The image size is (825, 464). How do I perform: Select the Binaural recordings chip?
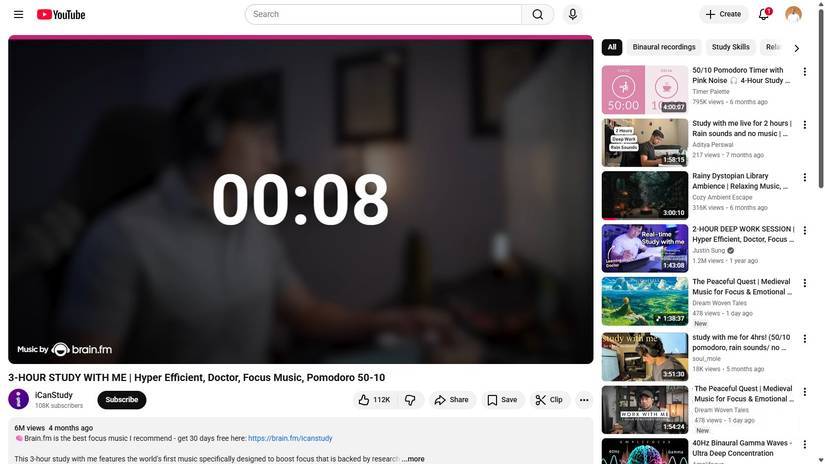[x=663, y=47]
